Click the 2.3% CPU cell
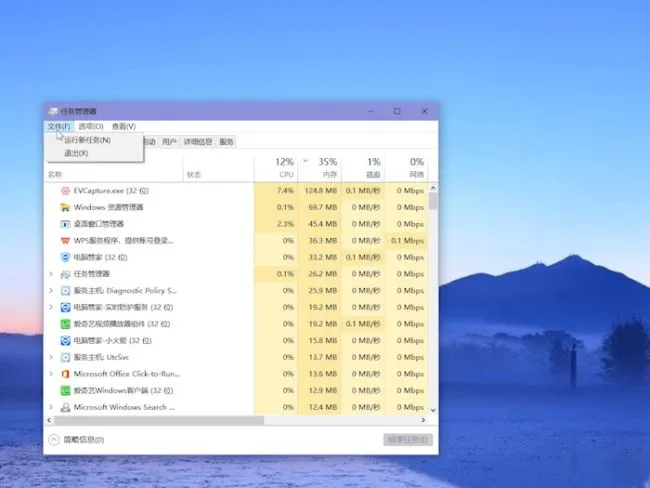The width and height of the screenshot is (650, 488). pyautogui.click(x=276, y=224)
